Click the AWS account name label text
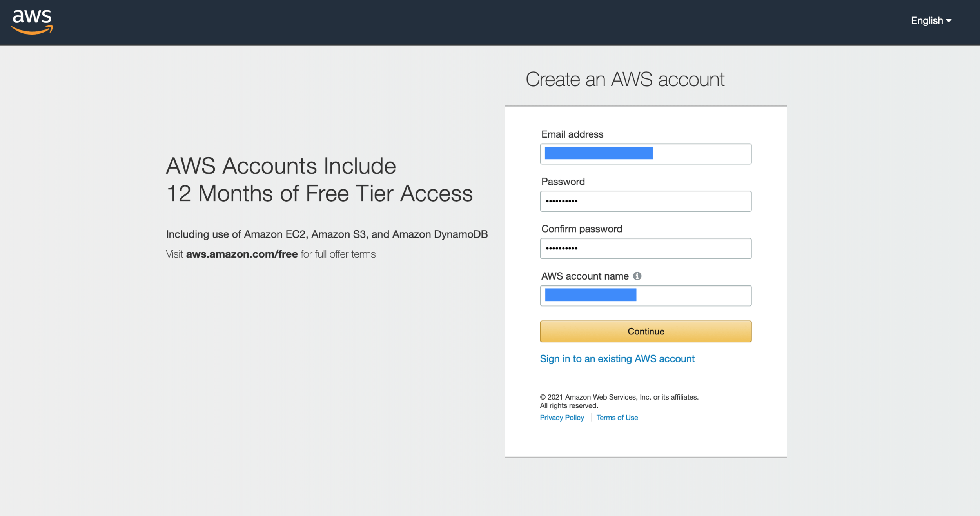This screenshot has height=516, width=980. [x=584, y=276]
